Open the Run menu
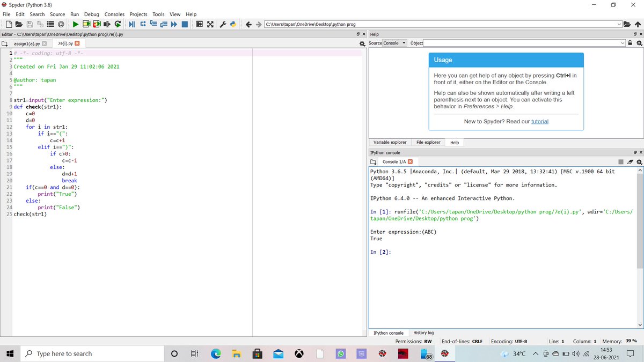 coord(75,14)
